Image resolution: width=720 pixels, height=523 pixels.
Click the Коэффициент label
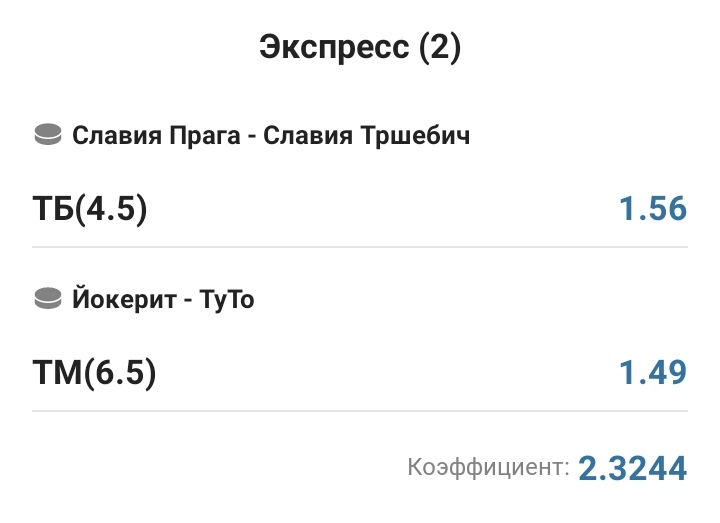pyautogui.click(x=488, y=466)
